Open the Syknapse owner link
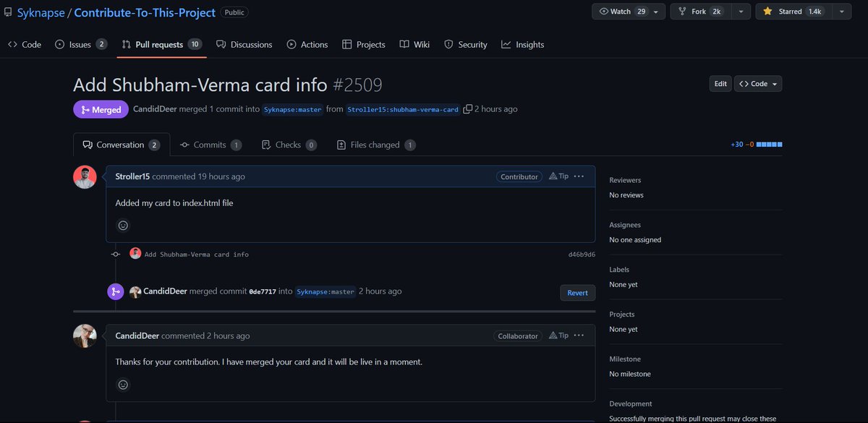The image size is (868, 423). click(x=41, y=12)
